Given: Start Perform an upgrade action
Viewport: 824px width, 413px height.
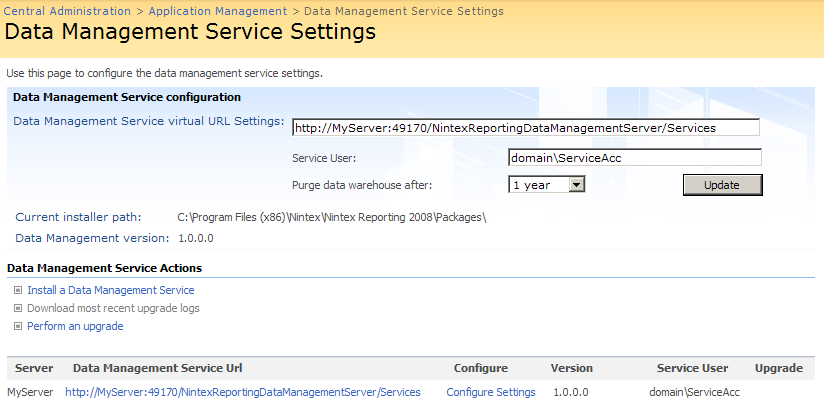Looking at the screenshot, I should (75, 326).
